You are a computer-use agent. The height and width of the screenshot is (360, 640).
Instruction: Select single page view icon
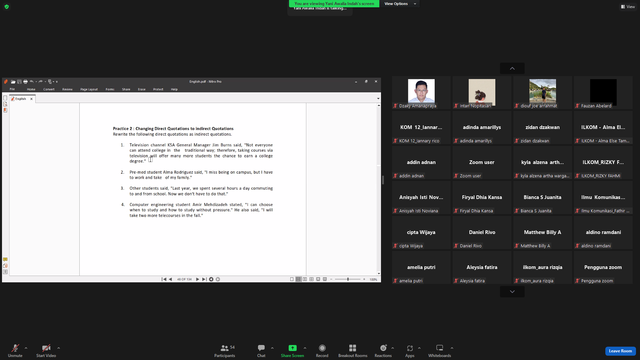coord(292,279)
